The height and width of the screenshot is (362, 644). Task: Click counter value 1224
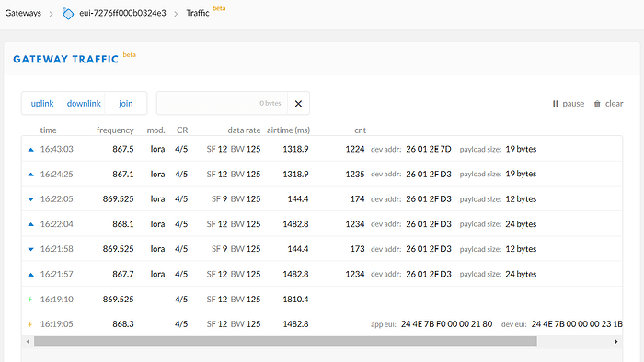(355, 149)
